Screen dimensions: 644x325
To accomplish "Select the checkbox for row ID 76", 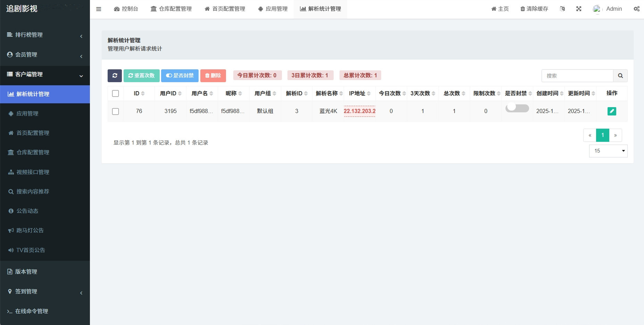I will (x=116, y=111).
